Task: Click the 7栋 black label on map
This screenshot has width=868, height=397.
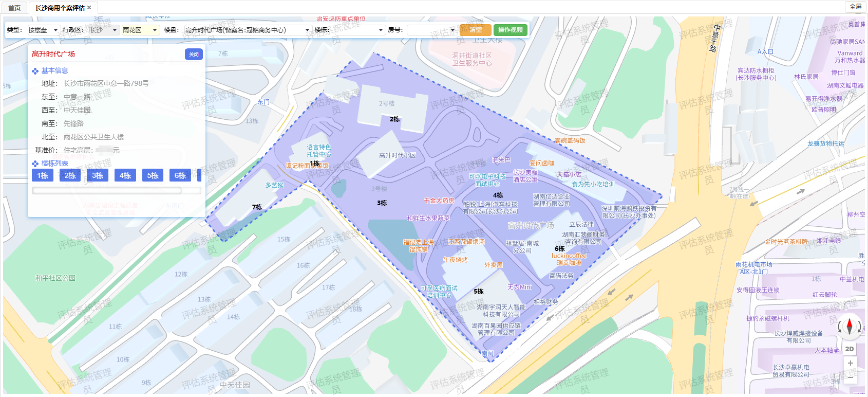Action: pyautogui.click(x=257, y=207)
